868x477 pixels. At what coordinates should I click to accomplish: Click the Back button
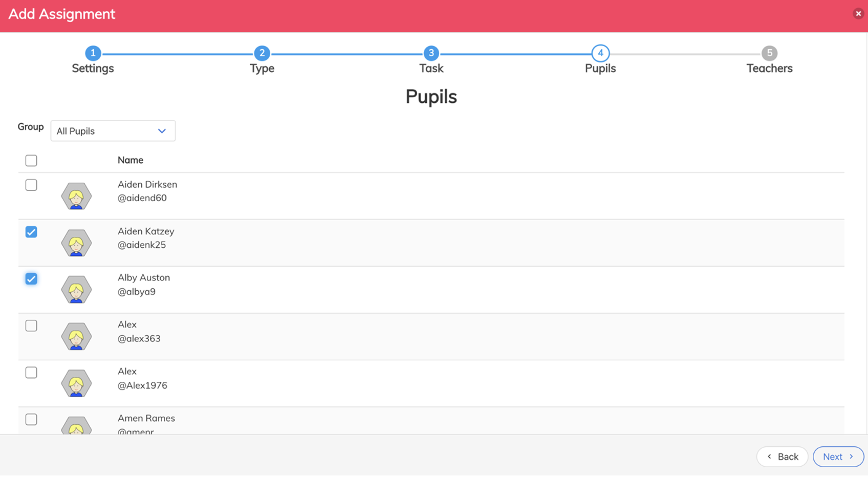[x=782, y=457]
